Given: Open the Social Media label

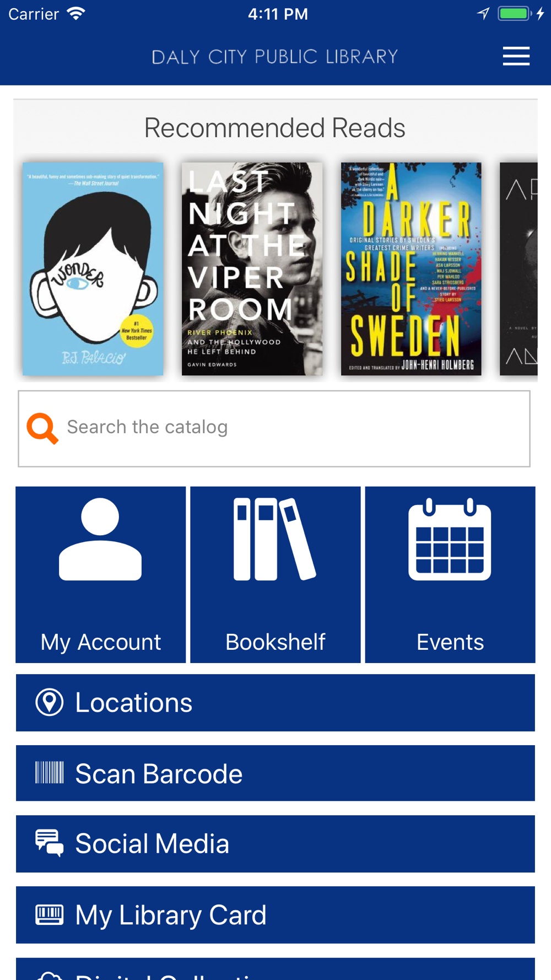Looking at the screenshot, I should pos(152,844).
